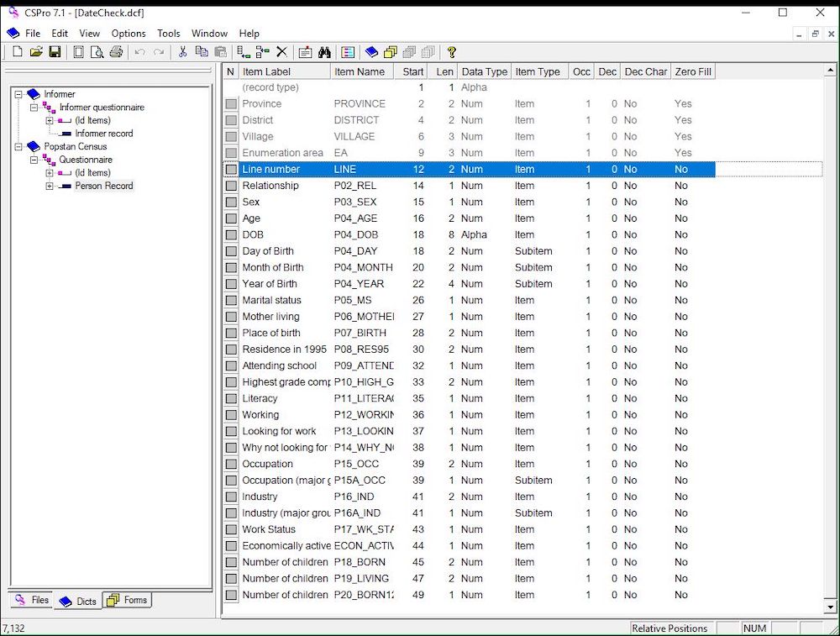The height and width of the screenshot is (636, 840).
Task: Open the Options menu
Action: click(x=129, y=34)
